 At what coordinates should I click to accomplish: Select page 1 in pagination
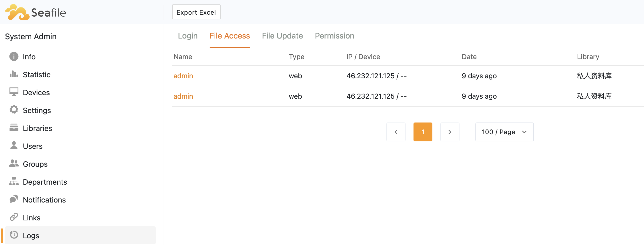pos(423,132)
